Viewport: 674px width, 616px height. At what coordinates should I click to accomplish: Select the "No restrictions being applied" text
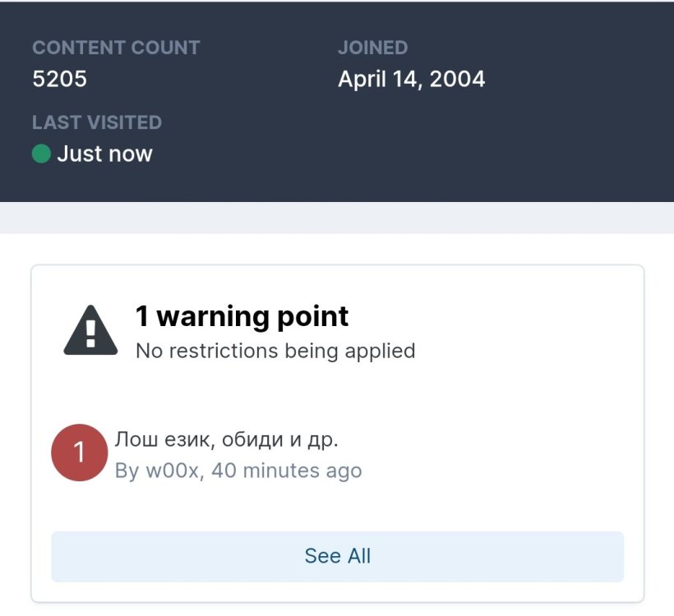click(x=275, y=351)
